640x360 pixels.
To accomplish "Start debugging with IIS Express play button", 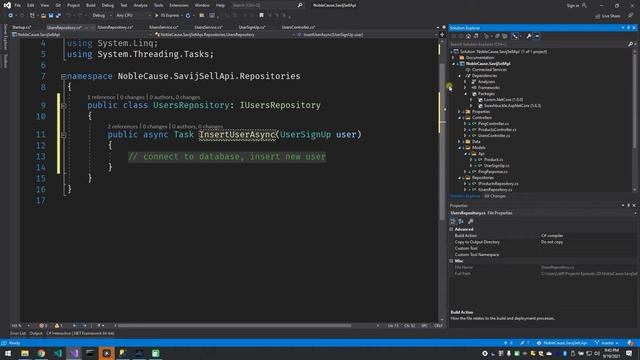I will (156, 16).
